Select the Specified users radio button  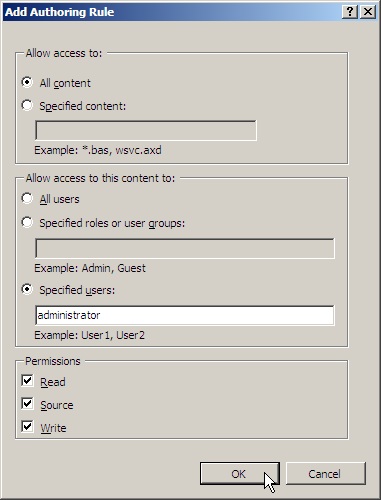(27, 289)
